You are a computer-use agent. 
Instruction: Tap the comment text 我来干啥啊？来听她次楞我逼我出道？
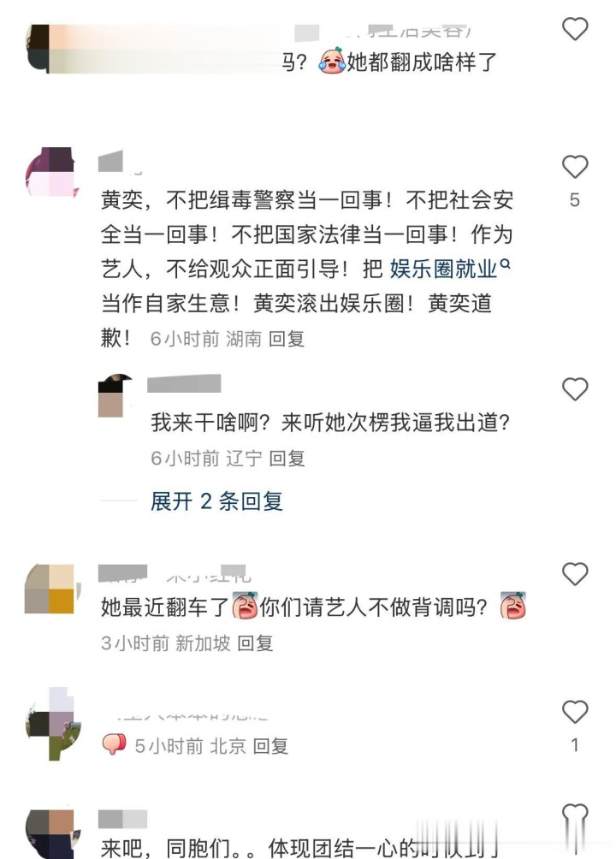(x=330, y=423)
